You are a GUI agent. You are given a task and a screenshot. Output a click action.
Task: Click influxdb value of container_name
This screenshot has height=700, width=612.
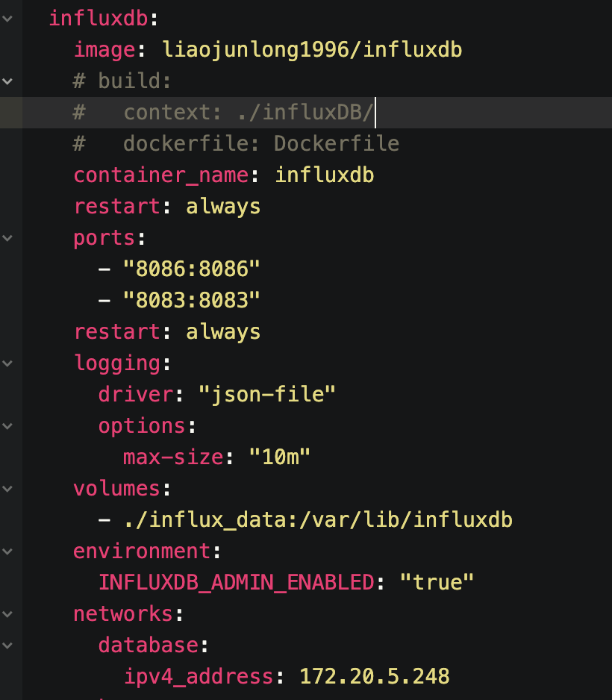[325, 175]
